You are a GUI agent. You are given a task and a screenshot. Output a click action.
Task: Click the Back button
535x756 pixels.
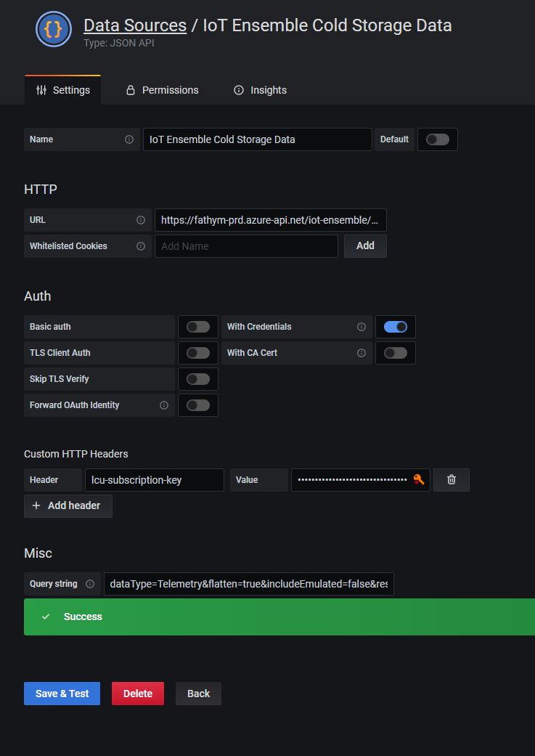199,694
